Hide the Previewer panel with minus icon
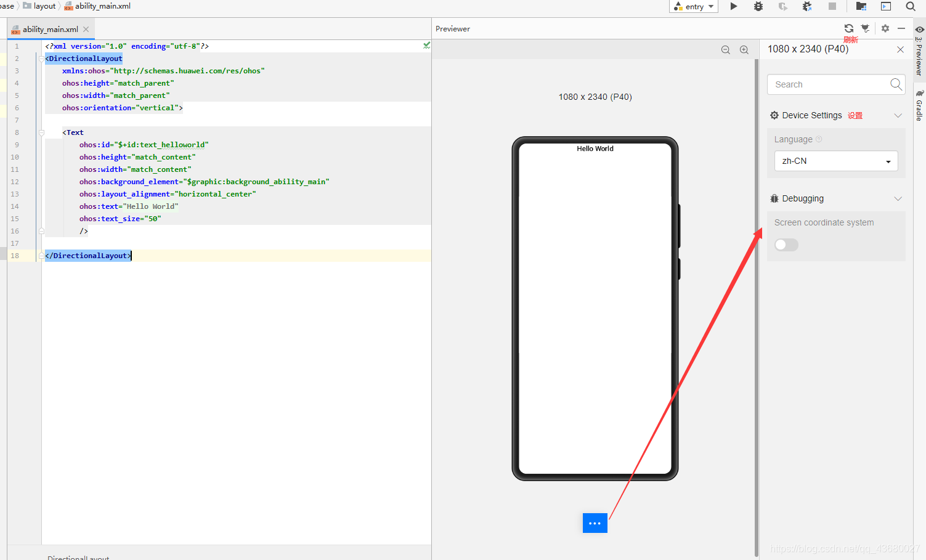926x560 pixels. point(901,28)
